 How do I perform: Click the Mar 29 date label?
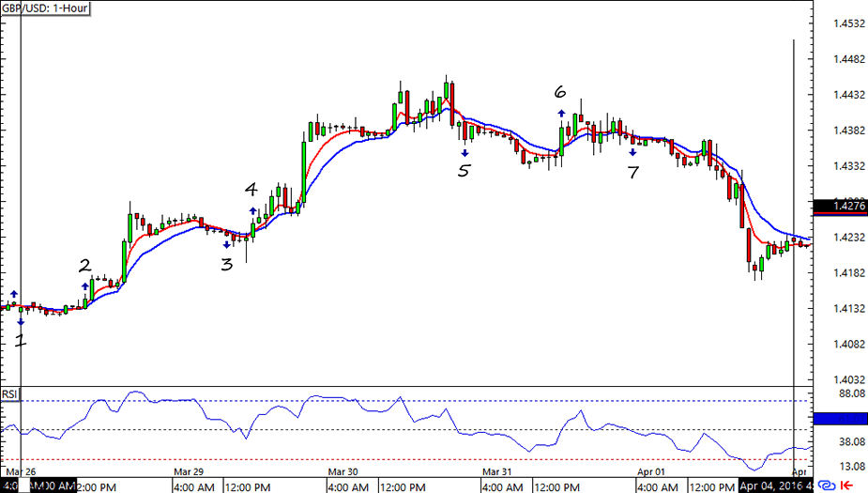coord(189,472)
